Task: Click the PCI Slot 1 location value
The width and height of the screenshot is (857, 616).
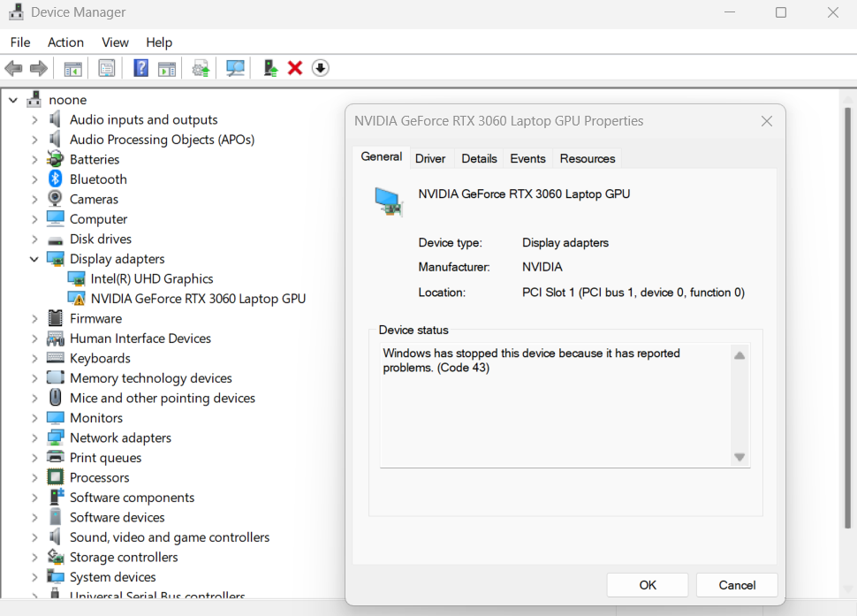Action: 633,293
